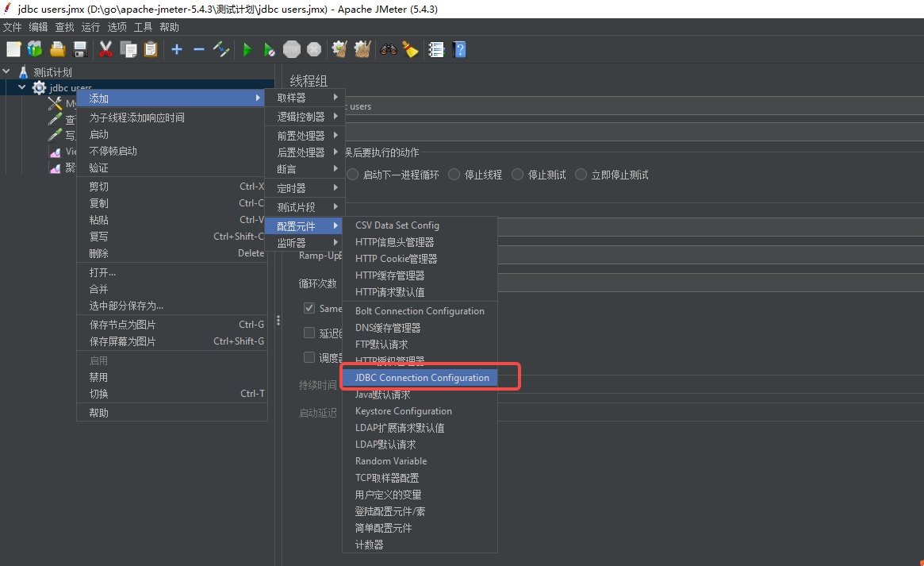
Task: Click the grey Shutdown X icon
Action: pyautogui.click(x=314, y=49)
